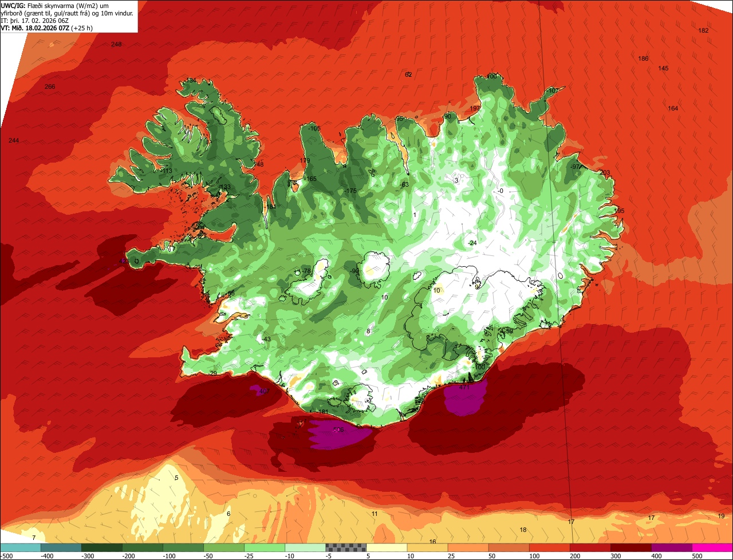Click the map value '-24' in the highlands
Image resolution: width=733 pixels, height=560 pixels.
point(472,243)
